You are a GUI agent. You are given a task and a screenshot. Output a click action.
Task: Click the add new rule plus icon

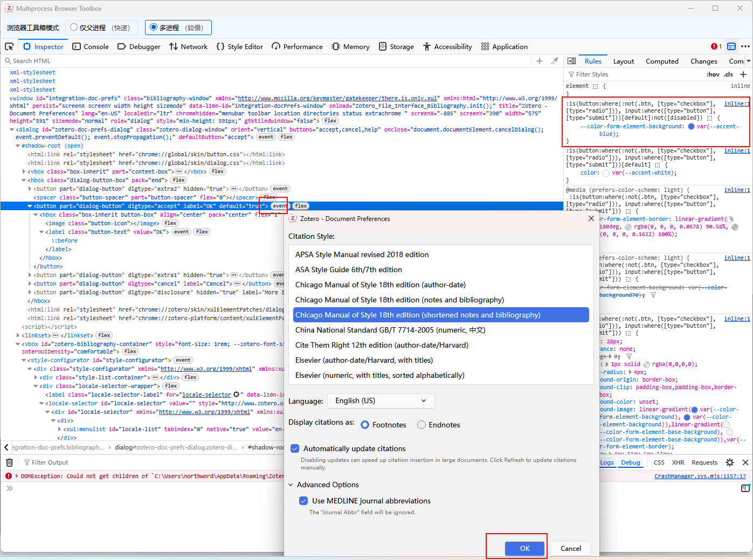pyautogui.click(x=743, y=74)
